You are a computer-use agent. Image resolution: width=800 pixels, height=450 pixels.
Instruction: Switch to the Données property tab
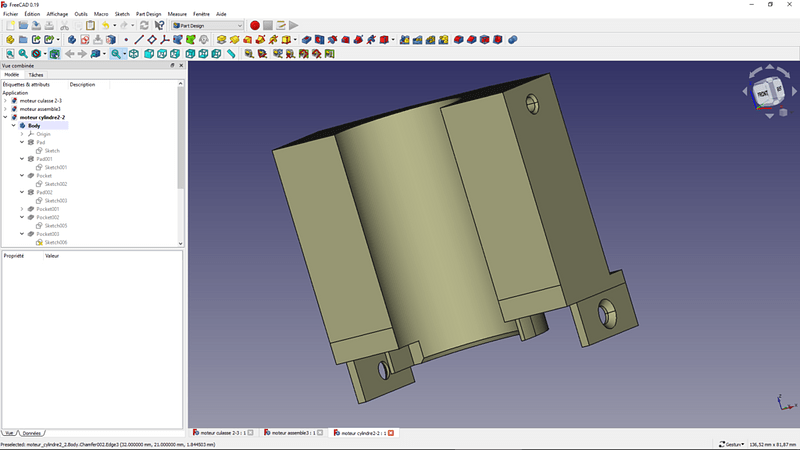click(32, 433)
